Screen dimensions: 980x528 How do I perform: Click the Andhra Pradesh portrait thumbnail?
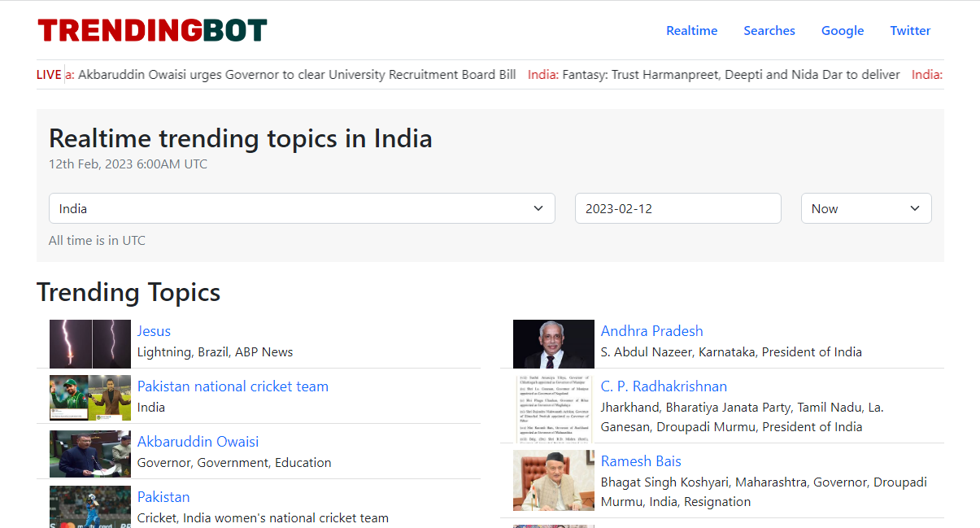tap(554, 344)
